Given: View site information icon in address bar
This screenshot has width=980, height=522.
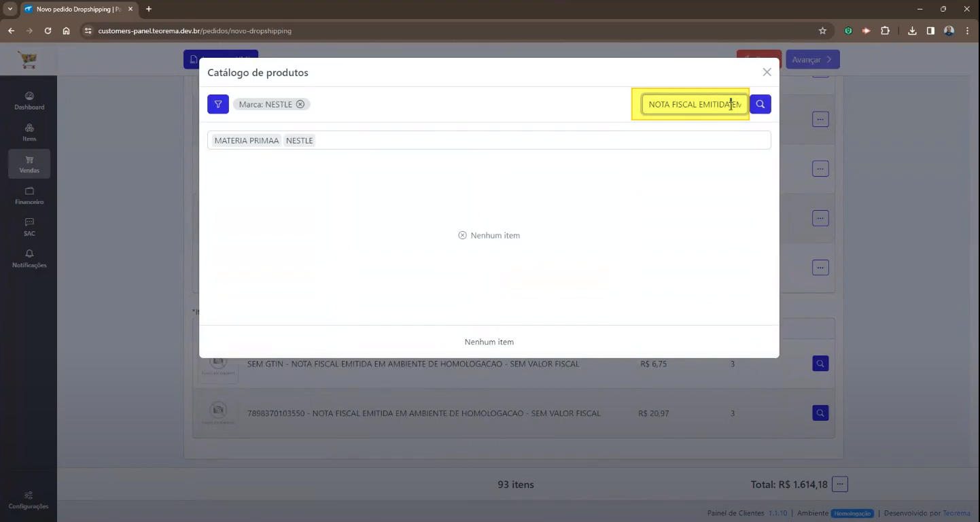Looking at the screenshot, I should click(88, 31).
